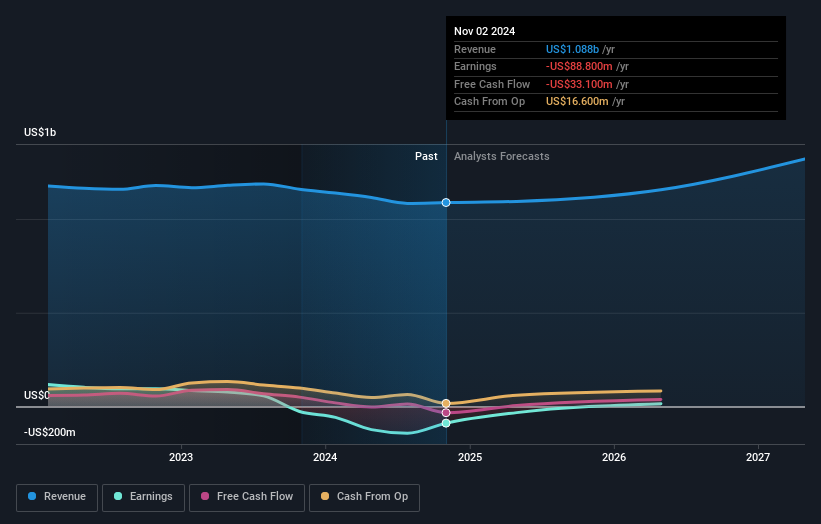Click the 2026 x-axis label

point(614,457)
